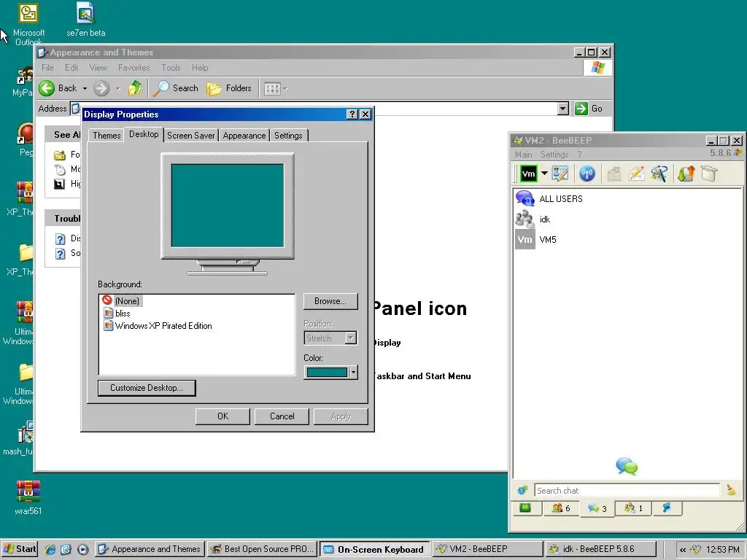Open the Themes tab in Display Properties
The image size is (747, 560).
point(107,136)
